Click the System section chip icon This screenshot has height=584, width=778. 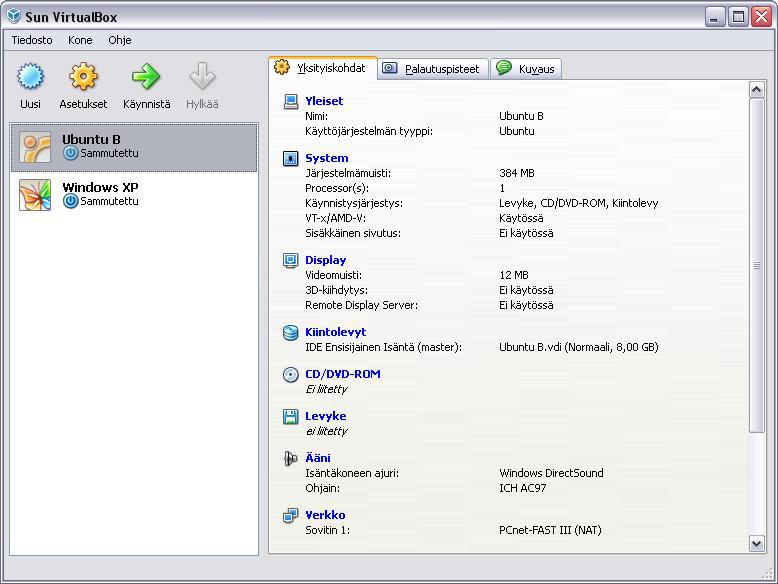click(x=290, y=158)
